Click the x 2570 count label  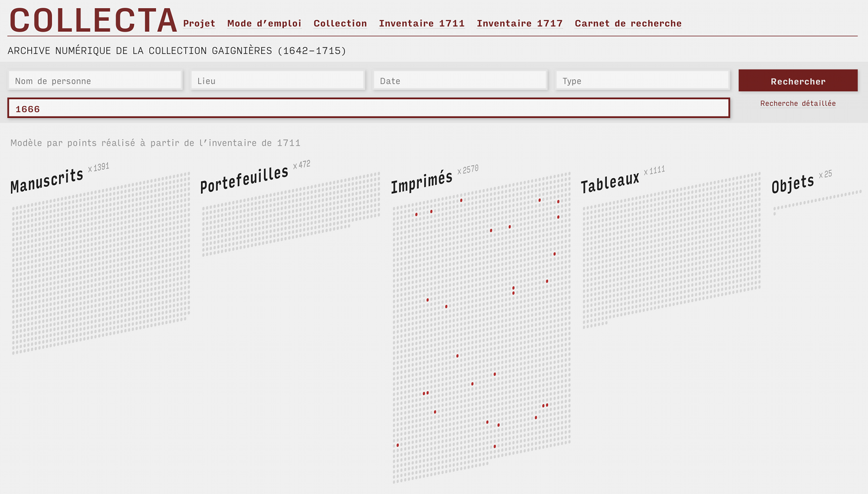coord(468,170)
